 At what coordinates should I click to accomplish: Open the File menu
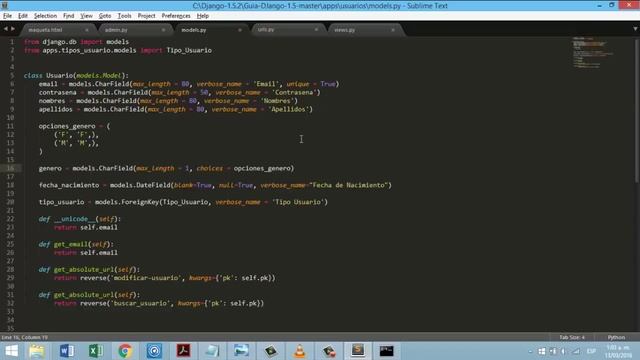pos(7,16)
